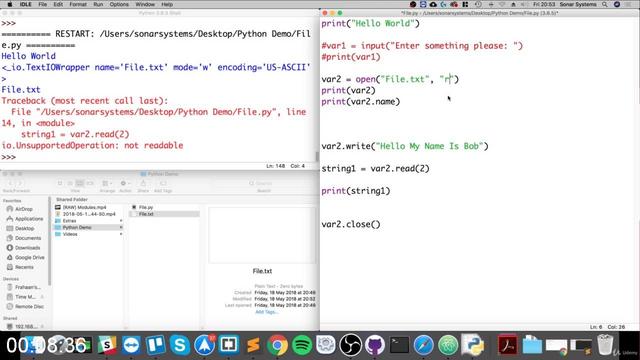The width and height of the screenshot is (640, 360).
Task: Click the var2.write line in editor
Action: (x=404, y=146)
